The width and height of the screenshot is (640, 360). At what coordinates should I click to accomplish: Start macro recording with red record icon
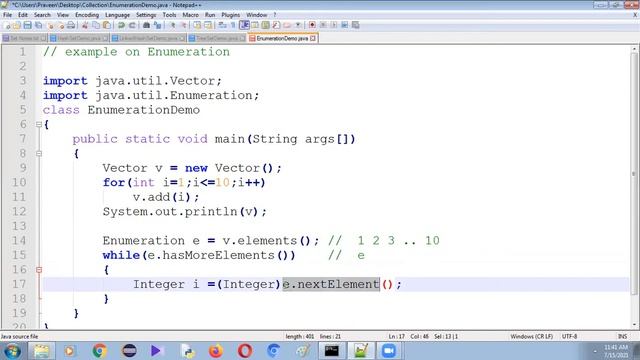pyautogui.click(x=312, y=25)
